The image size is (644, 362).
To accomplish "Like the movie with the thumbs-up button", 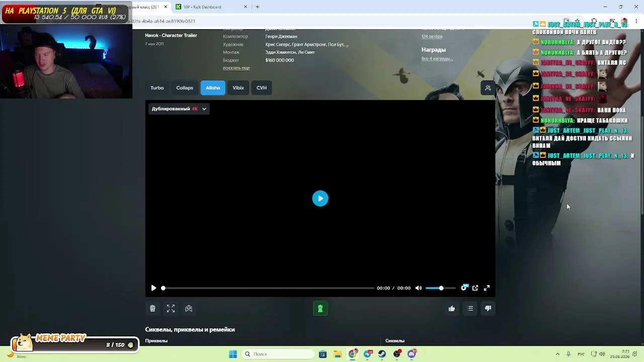I will (452, 309).
